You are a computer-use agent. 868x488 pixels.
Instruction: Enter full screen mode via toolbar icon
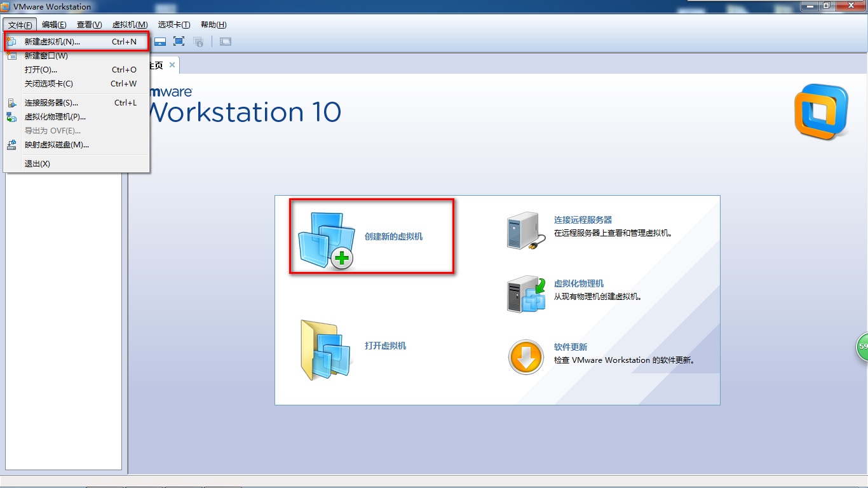click(179, 42)
